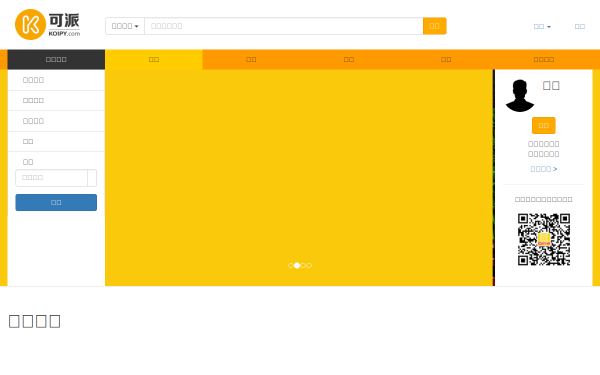Expand the top-right header dropdown with caret
Image resolution: width=600 pixels, height=375 pixels.
pos(542,26)
